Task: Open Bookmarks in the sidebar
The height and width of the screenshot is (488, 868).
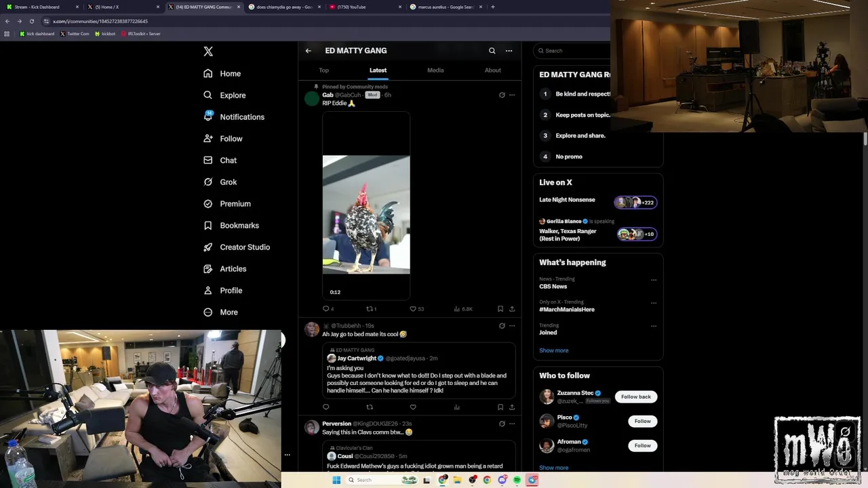Action: (231, 225)
